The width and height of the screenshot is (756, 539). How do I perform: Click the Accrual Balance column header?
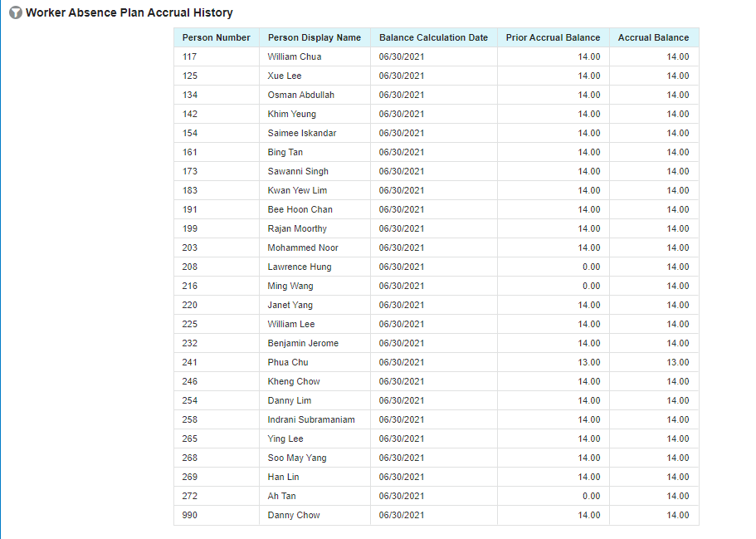(x=653, y=37)
